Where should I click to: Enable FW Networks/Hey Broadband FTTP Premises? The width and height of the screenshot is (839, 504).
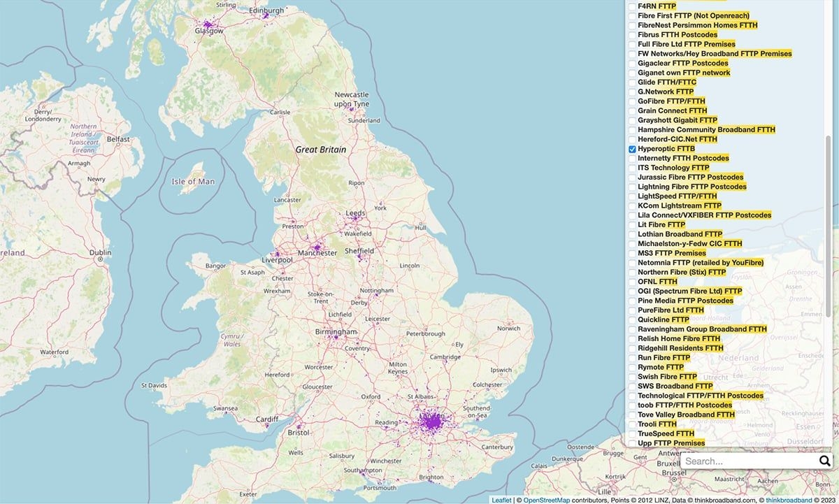click(x=632, y=54)
